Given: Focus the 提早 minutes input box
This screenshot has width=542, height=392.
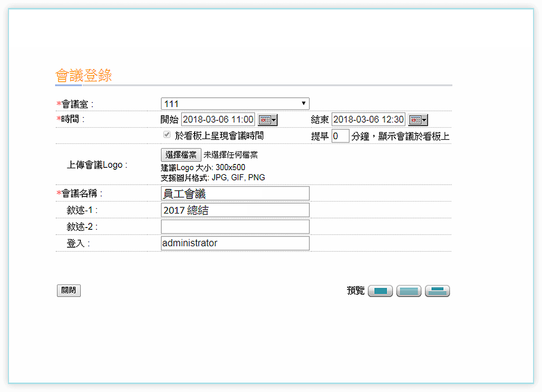Looking at the screenshot, I should (x=340, y=136).
